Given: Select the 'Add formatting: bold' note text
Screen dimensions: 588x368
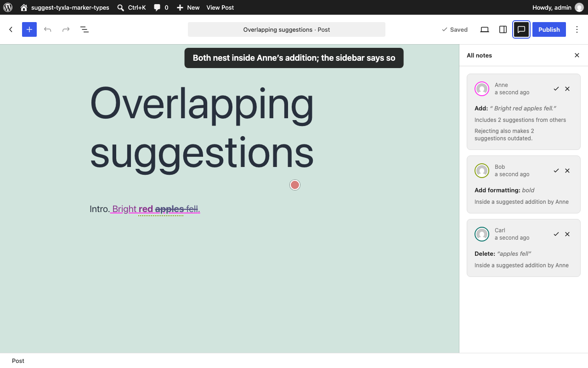Looking at the screenshot, I should (x=504, y=190).
